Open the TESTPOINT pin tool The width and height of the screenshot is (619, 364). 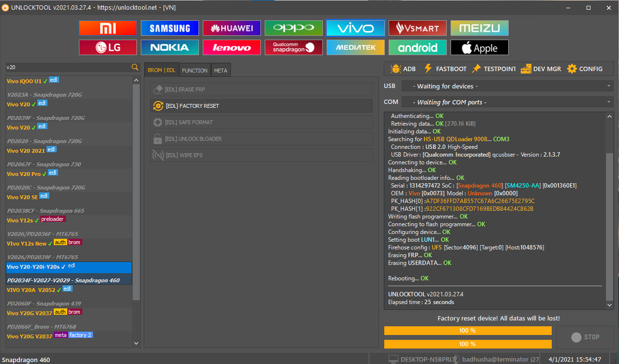click(494, 69)
